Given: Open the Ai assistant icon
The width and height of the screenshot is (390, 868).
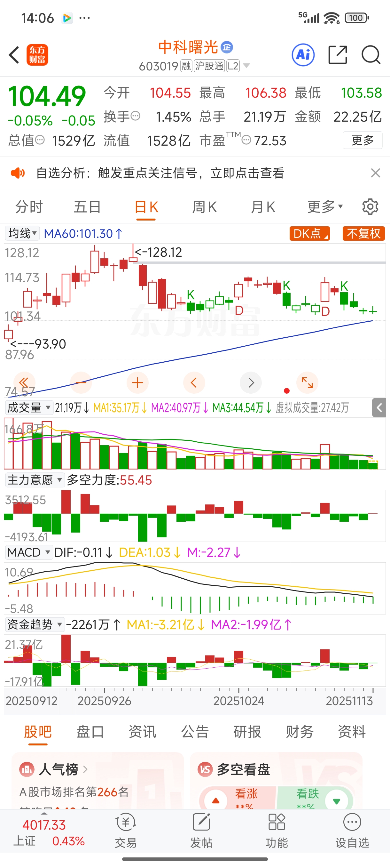Looking at the screenshot, I should [303, 55].
